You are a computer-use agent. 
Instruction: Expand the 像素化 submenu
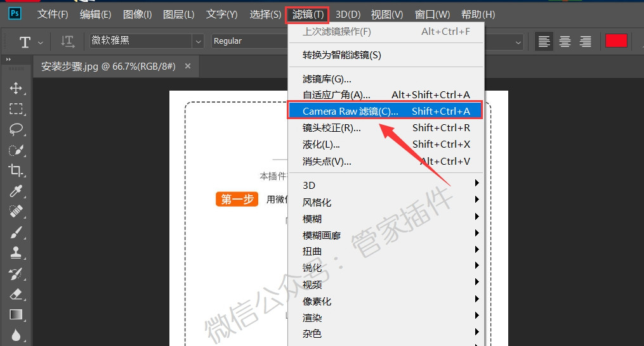point(386,301)
